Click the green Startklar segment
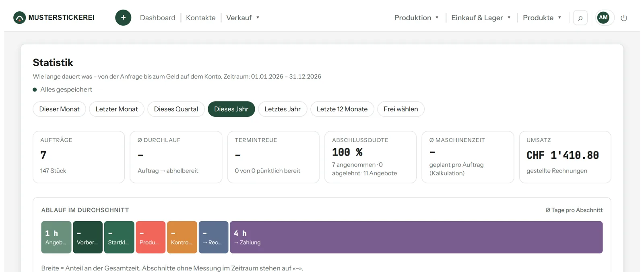 [x=119, y=237]
